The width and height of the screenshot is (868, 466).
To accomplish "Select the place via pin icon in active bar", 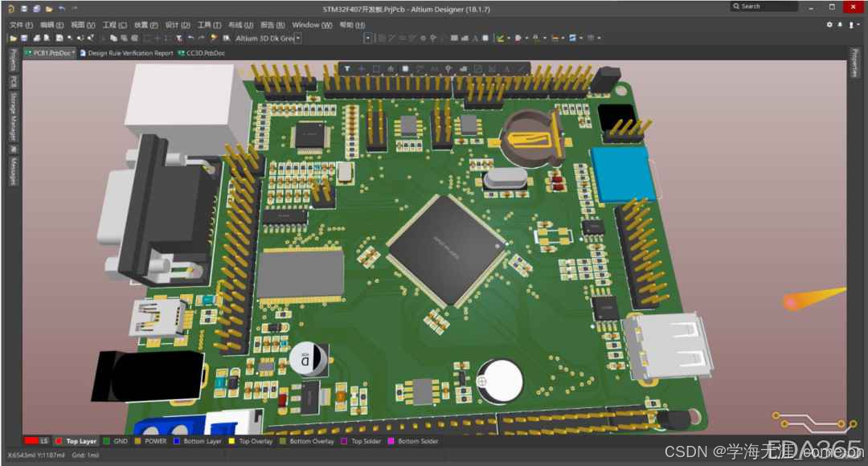I will 448,68.
